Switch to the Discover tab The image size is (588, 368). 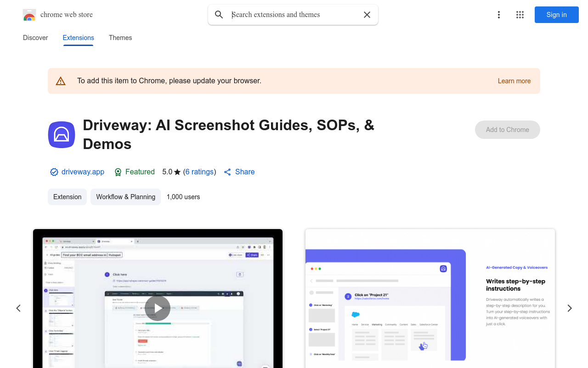pyautogui.click(x=35, y=38)
